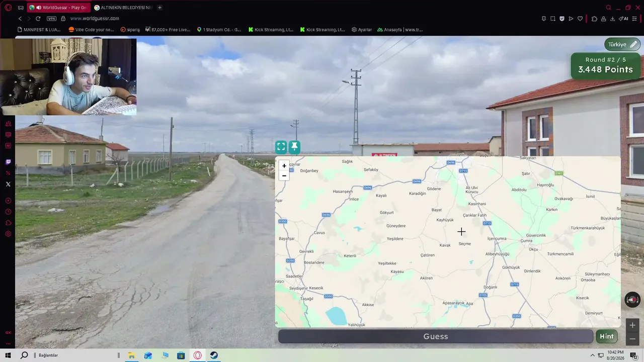The height and width of the screenshot is (362, 644).
Task: Reload the WorldGuessr page
Action: [x=38, y=19]
